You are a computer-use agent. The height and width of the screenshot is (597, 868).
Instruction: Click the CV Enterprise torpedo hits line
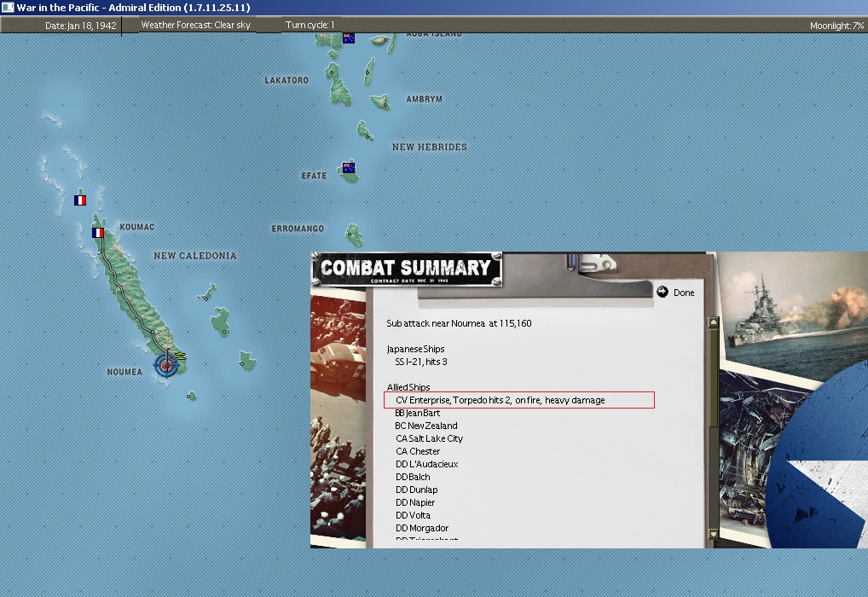(x=518, y=400)
